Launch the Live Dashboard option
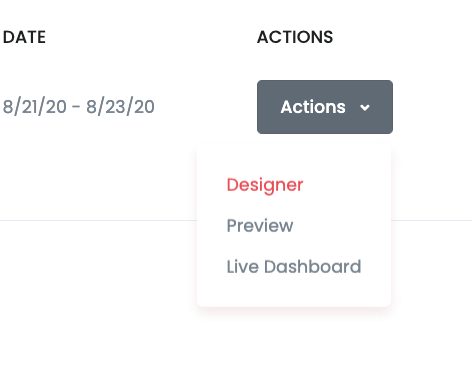This screenshot has height=366, width=472. tap(294, 267)
